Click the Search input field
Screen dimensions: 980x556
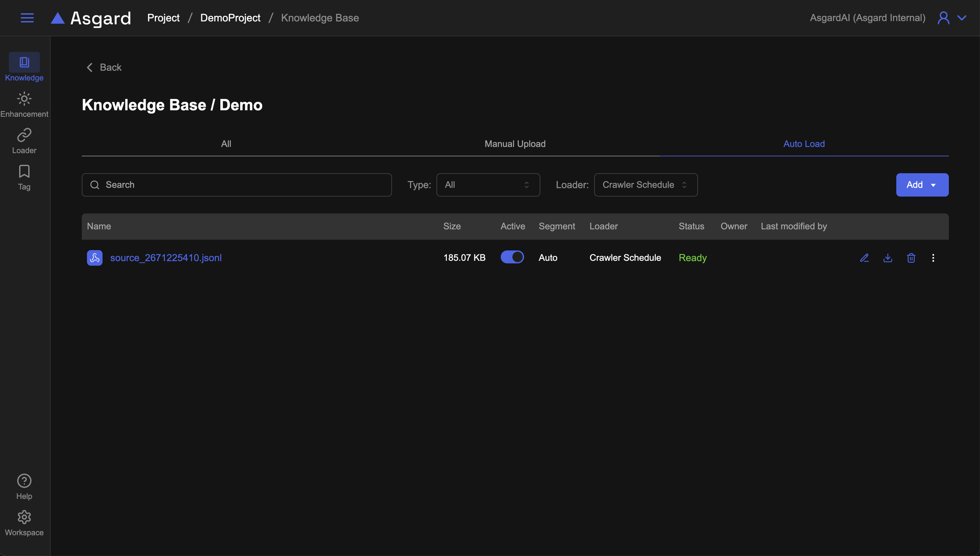[237, 185]
